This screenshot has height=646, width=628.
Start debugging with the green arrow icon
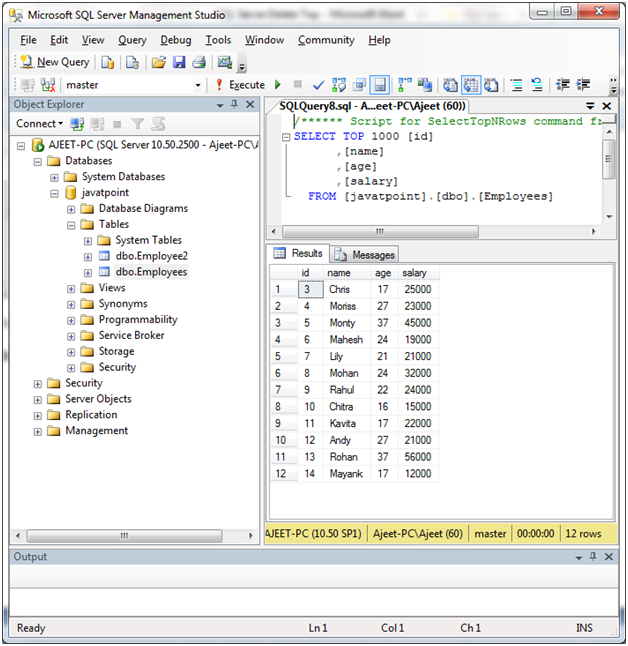pyautogui.click(x=278, y=85)
